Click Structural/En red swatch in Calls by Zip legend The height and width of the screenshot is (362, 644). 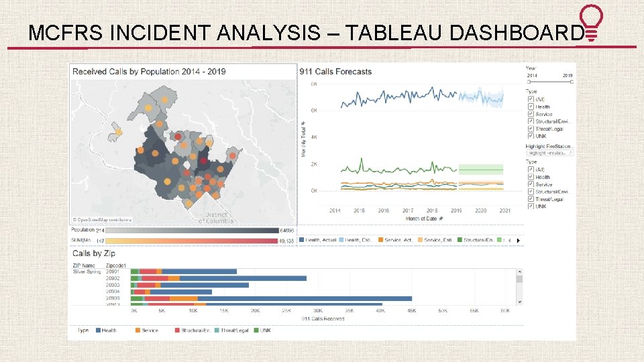(x=177, y=330)
